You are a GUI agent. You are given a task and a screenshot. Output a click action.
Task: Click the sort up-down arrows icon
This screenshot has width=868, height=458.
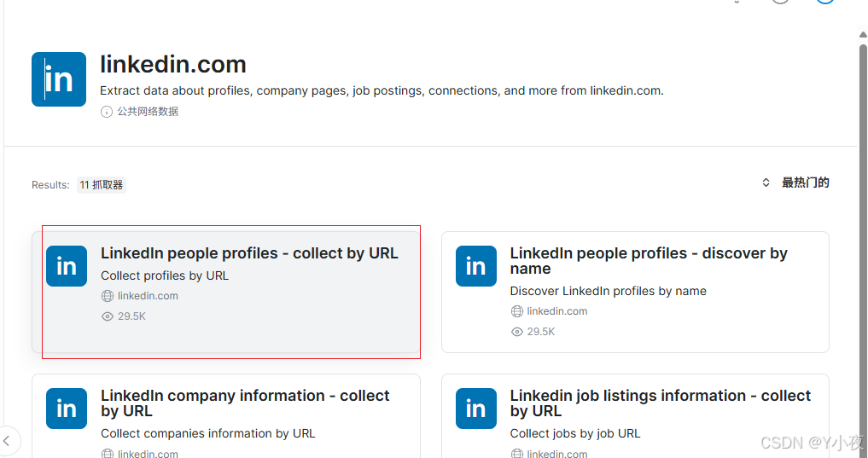tap(766, 183)
